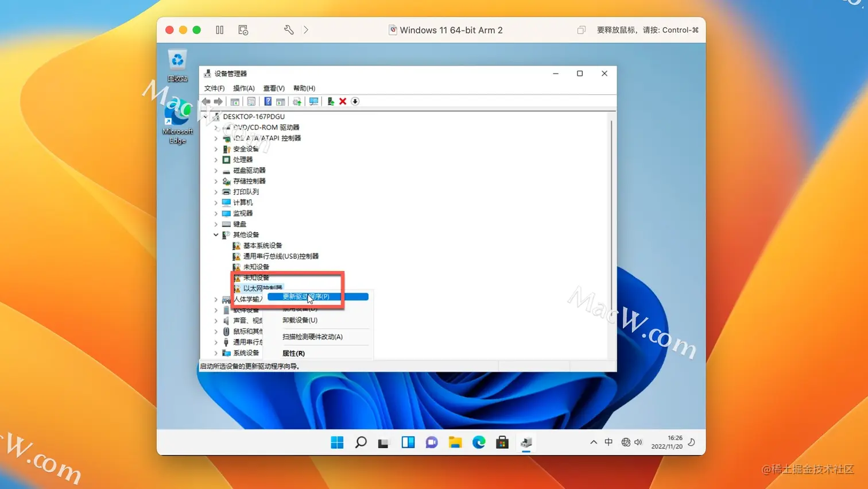This screenshot has width=868, height=489.
Task: Expand the 打印队列 node
Action: tap(216, 192)
